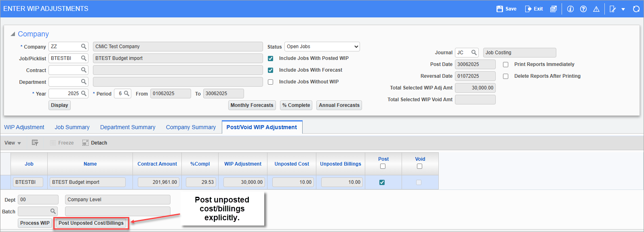
Task: Open % Complete
Action: click(297, 105)
